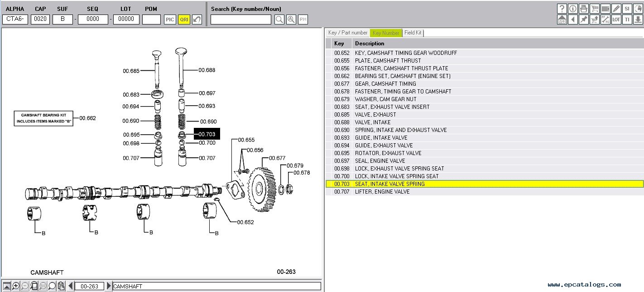
Task: Click the SI toolbar button
Action: pos(627,9)
